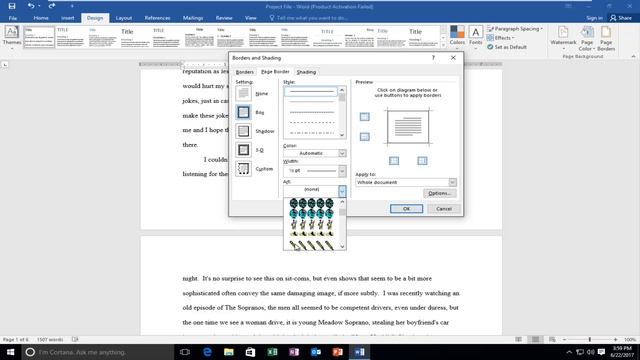Open File Explorer from taskbar

229,352
